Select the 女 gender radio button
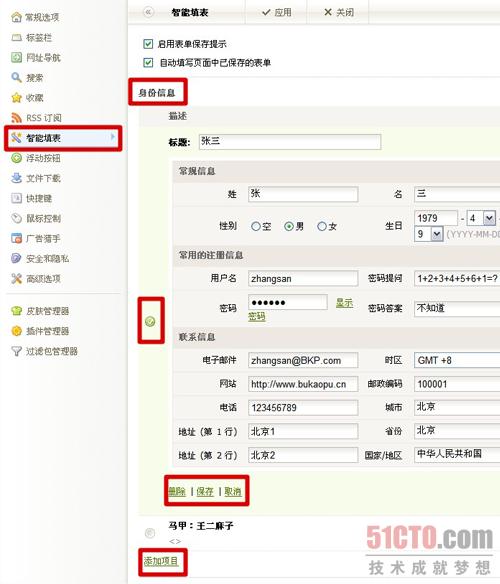This screenshot has width=500, height=584. click(x=322, y=226)
